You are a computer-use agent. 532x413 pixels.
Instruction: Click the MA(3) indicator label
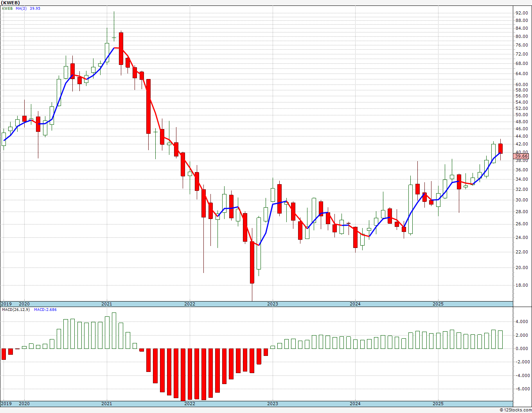21,8
